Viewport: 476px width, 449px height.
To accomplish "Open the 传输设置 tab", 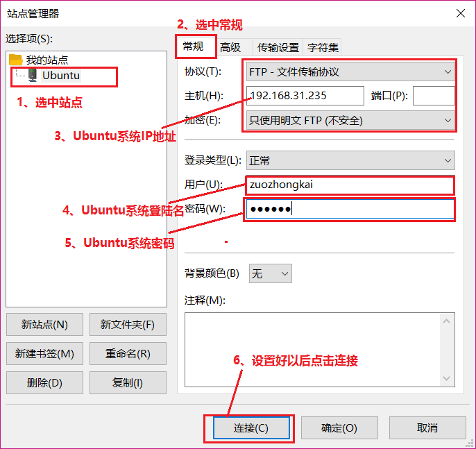I will click(x=278, y=47).
